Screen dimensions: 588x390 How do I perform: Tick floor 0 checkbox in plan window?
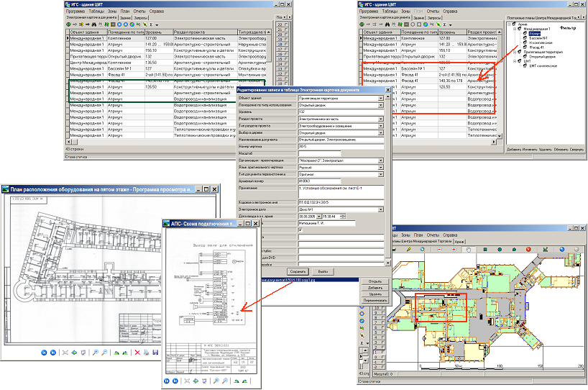tap(382, 357)
